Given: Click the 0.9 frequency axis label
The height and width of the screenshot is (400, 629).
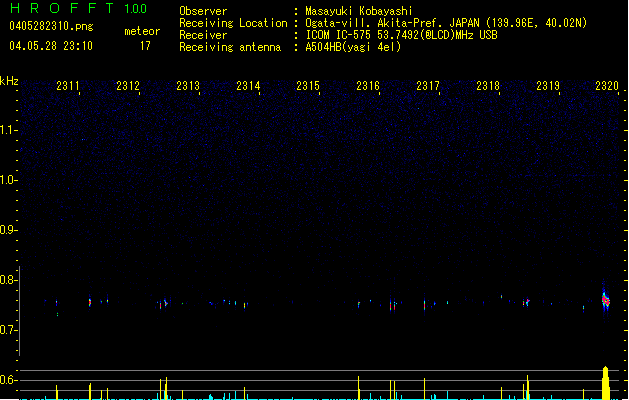Looking at the screenshot, I should [x=8, y=230].
